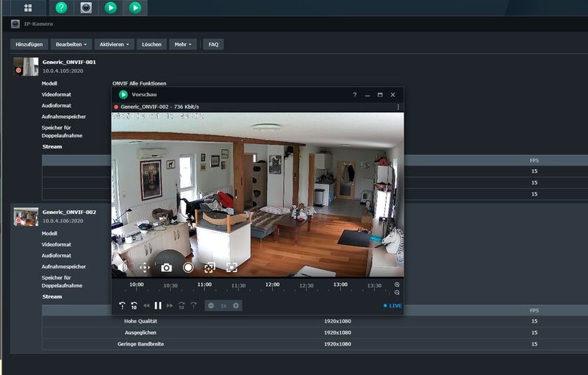This screenshot has height=375, width=588.
Task: Open the PTZ directional control icon
Action: point(144,268)
